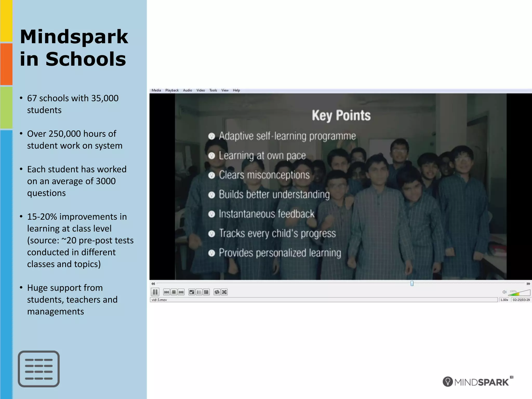Image resolution: width=532 pixels, height=399 pixels.
Task: Click the seek bar position handle
Action: tap(412, 283)
